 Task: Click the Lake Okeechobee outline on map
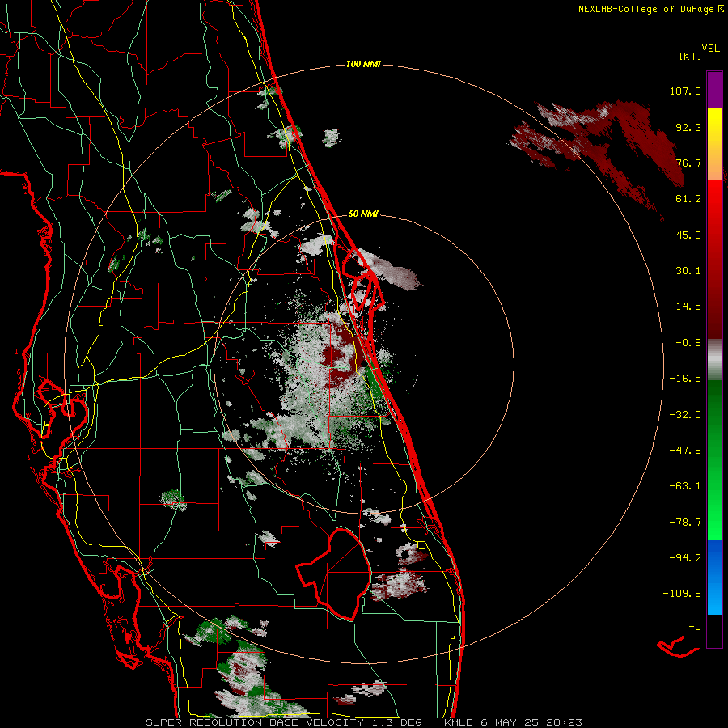pyautogui.click(x=333, y=574)
